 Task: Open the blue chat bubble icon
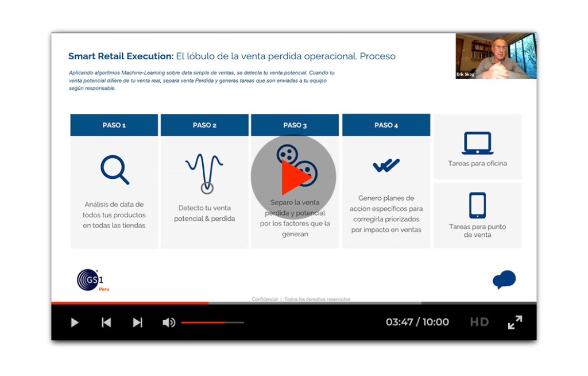click(x=504, y=279)
